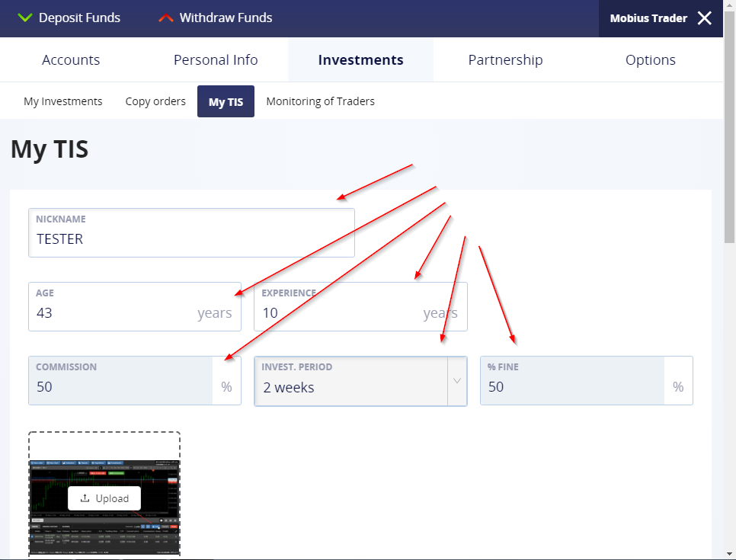This screenshot has height=560, width=736.
Task: Click the Mobius Trader title
Action: tap(648, 18)
